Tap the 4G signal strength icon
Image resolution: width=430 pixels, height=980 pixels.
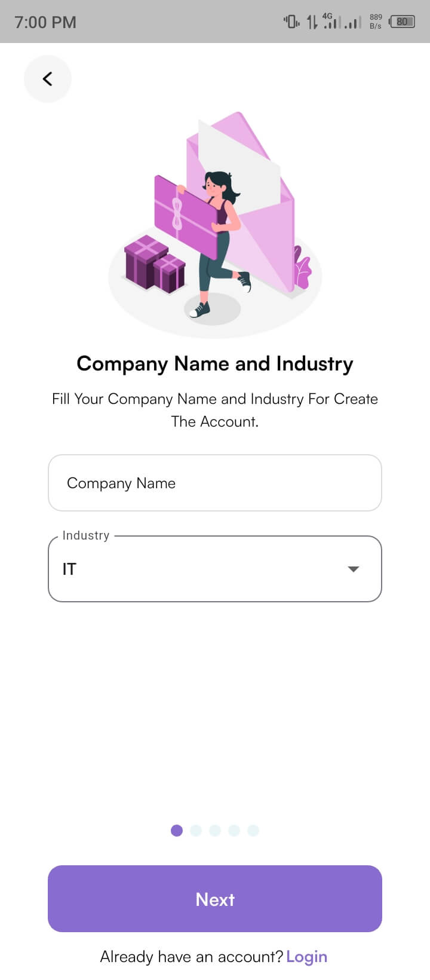(x=331, y=22)
